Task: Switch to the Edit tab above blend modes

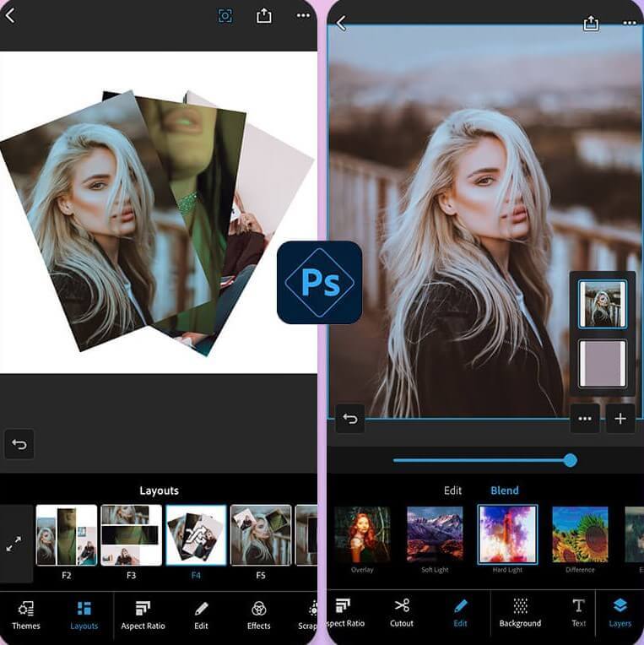Action: 452,491
